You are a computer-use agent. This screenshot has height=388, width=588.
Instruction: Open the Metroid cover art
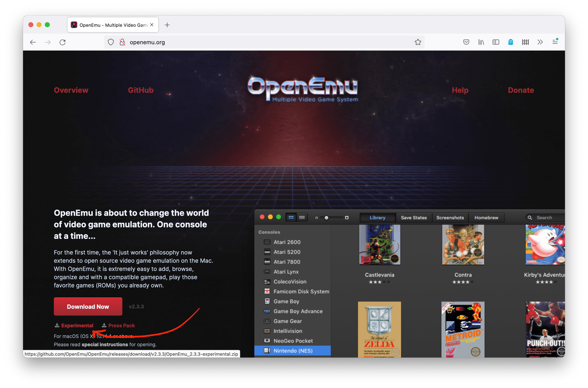463,329
